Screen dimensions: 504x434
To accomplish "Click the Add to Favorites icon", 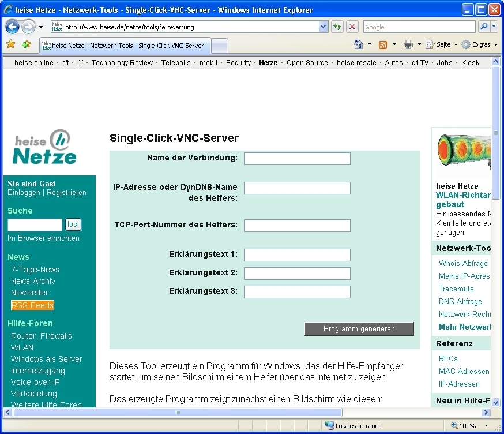I will [x=27, y=44].
